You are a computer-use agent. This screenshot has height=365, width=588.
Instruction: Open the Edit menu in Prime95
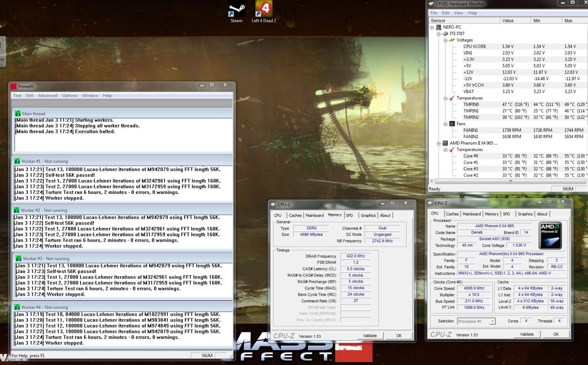[30, 96]
